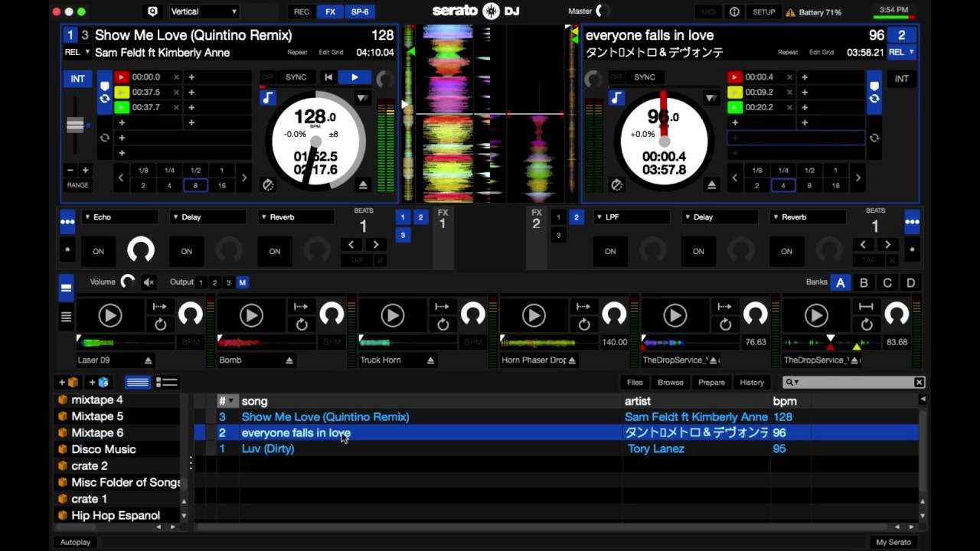This screenshot has height=551, width=980.
Task: Eject track from left deck
Action: (363, 185)
